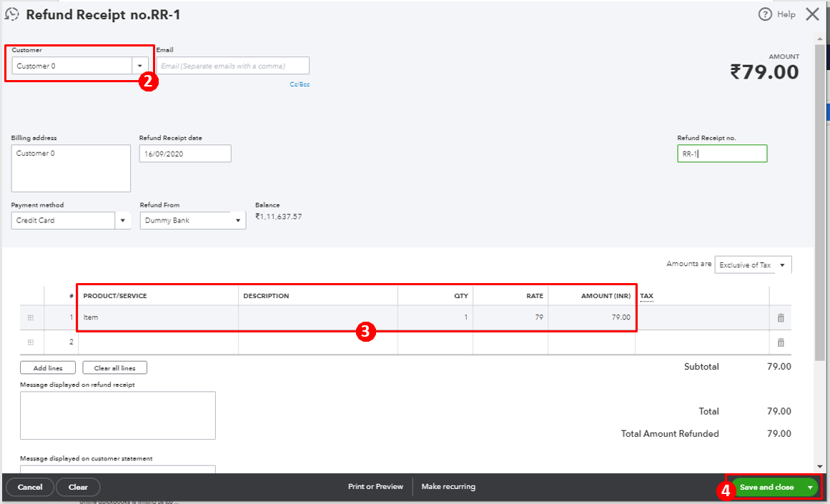
Task: Click Add lines button
Action: tap(48, 368)
